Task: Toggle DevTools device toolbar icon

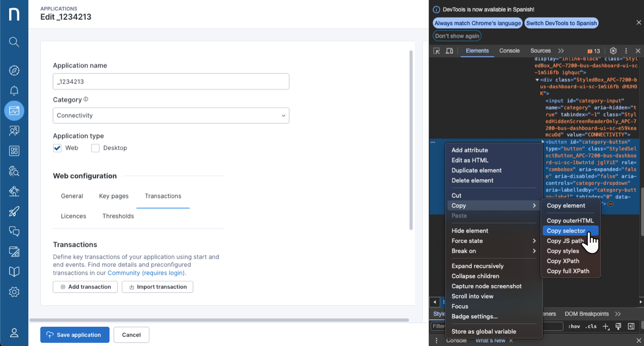Action: point(449,51)
